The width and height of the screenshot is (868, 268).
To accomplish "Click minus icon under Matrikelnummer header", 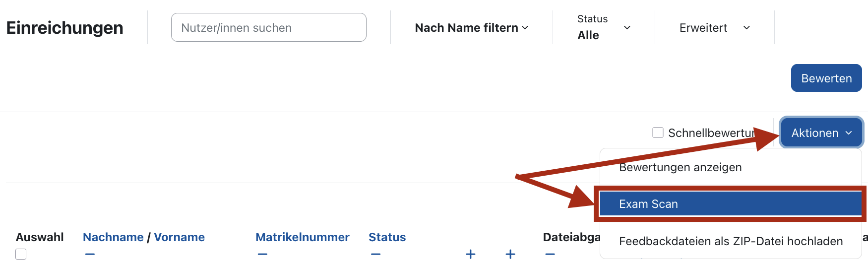I will tap(262, 255).
